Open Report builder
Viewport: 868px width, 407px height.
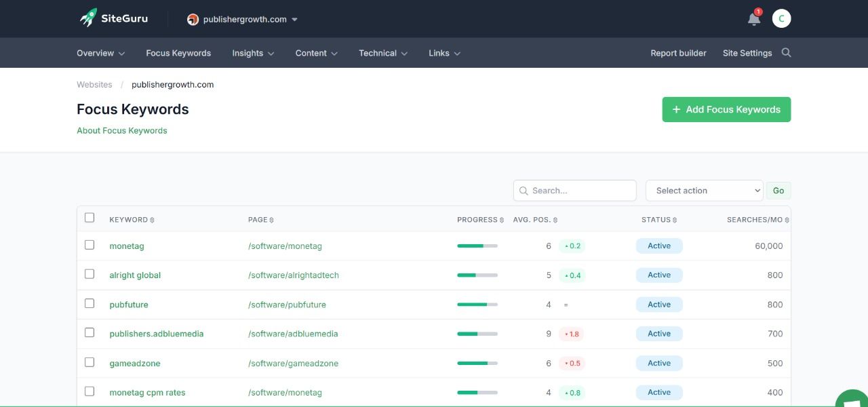pos(678,53)
